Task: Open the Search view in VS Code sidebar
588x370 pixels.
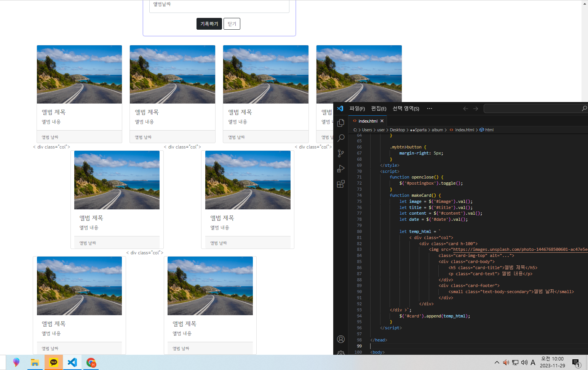Action: click(341, 138)
